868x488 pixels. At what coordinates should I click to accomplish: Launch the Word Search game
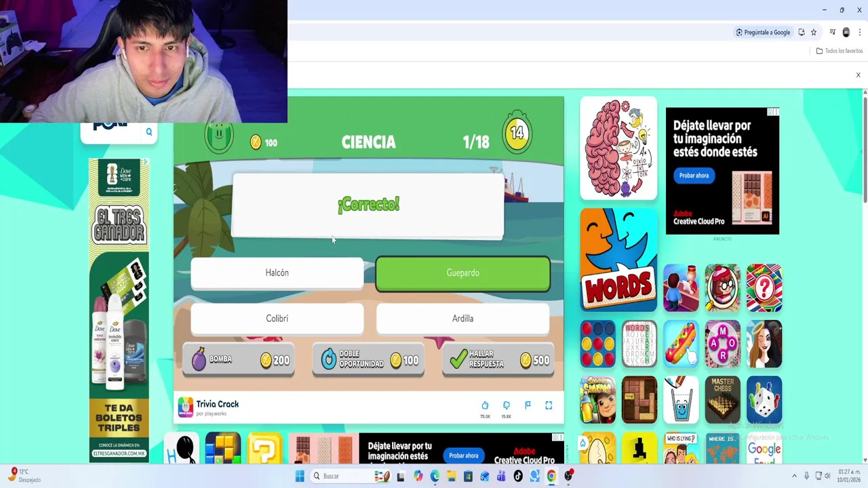tap(639, 344)
